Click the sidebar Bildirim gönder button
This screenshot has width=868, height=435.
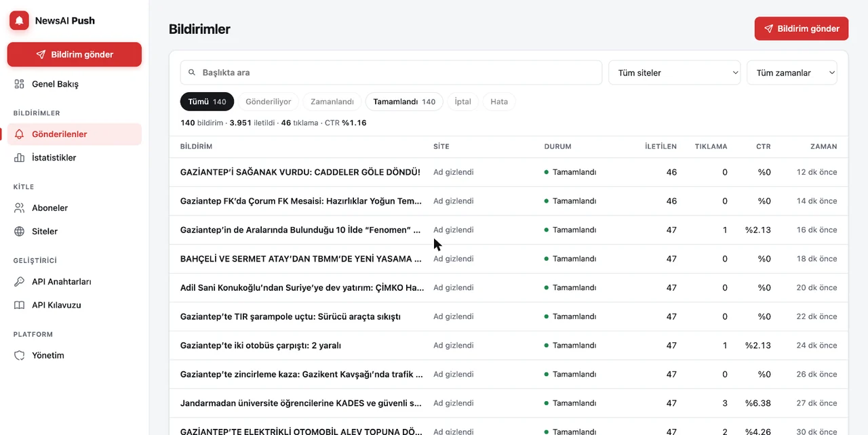tap(75, 55)
